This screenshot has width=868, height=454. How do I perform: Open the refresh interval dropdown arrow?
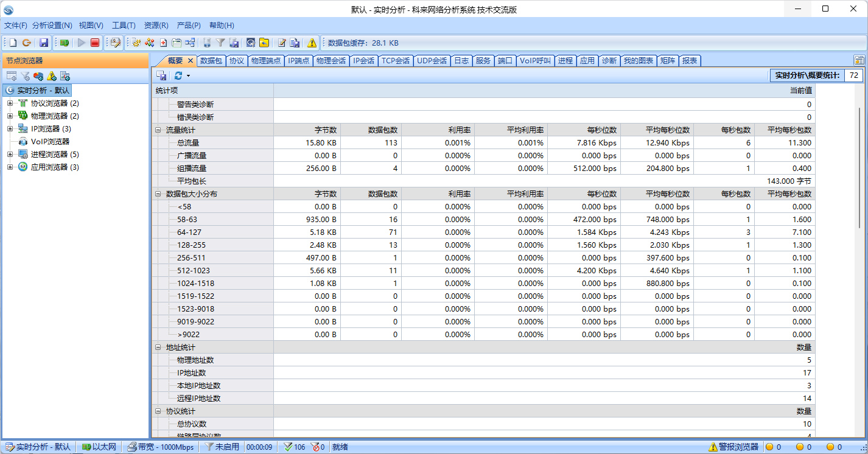(x=188, y=76)
